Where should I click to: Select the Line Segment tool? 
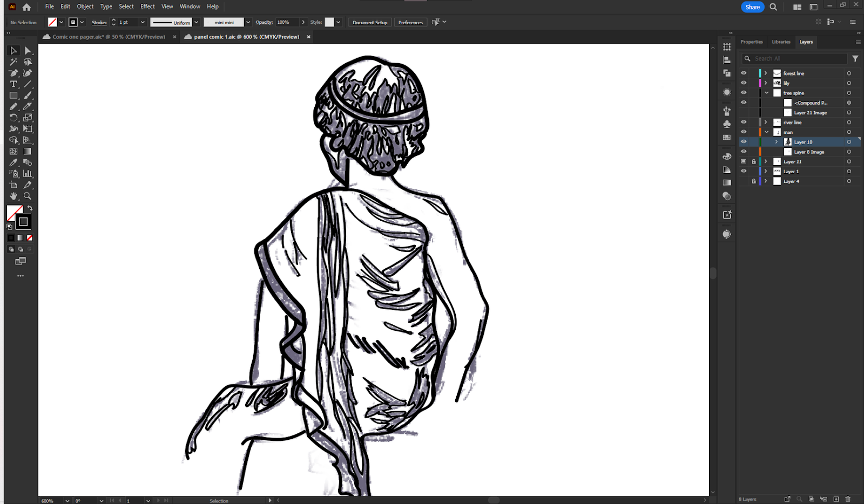pos(28,84)
